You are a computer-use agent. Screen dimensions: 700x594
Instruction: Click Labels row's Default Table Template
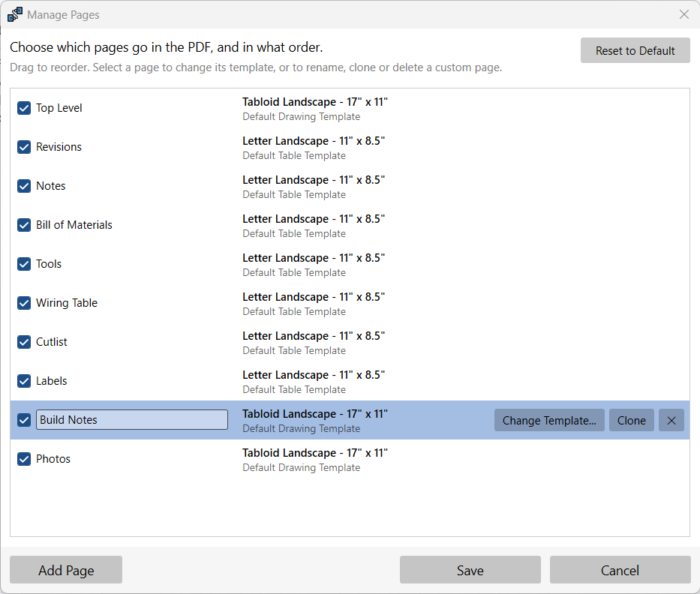pos(294,389)
